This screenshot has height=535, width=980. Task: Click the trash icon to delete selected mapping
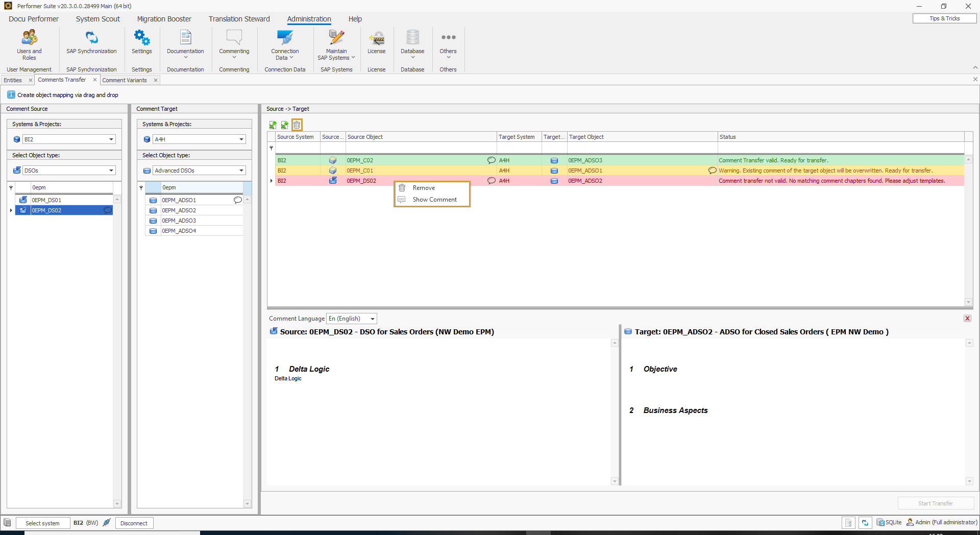297,125
